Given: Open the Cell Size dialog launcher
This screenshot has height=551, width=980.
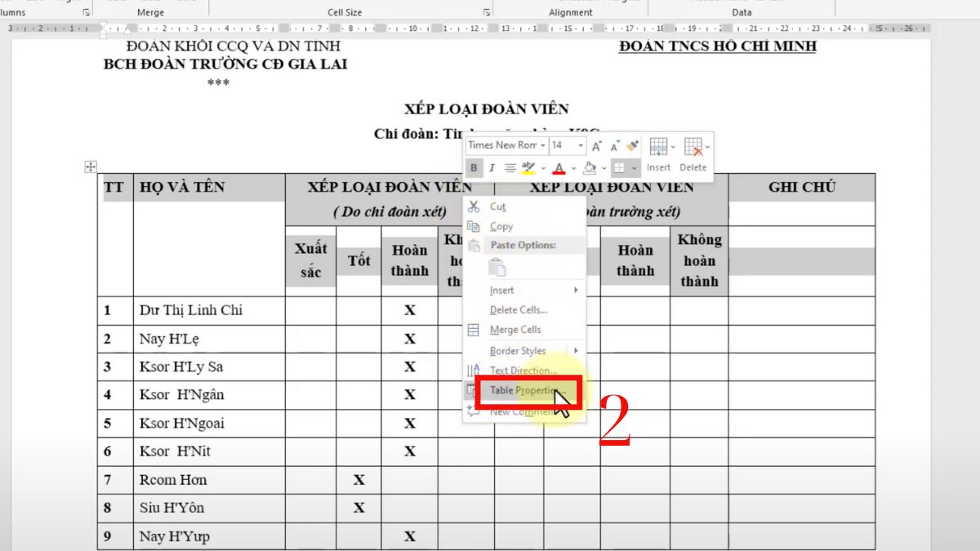Looking at the screenshot, I should click(x=487, y=12).
